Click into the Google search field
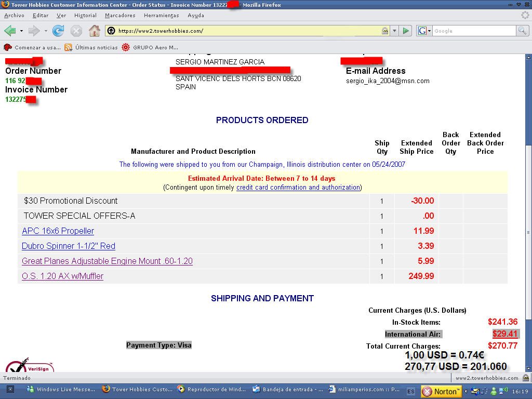The image size is (532, 399). pyautogui.click(x=473, y=31)
